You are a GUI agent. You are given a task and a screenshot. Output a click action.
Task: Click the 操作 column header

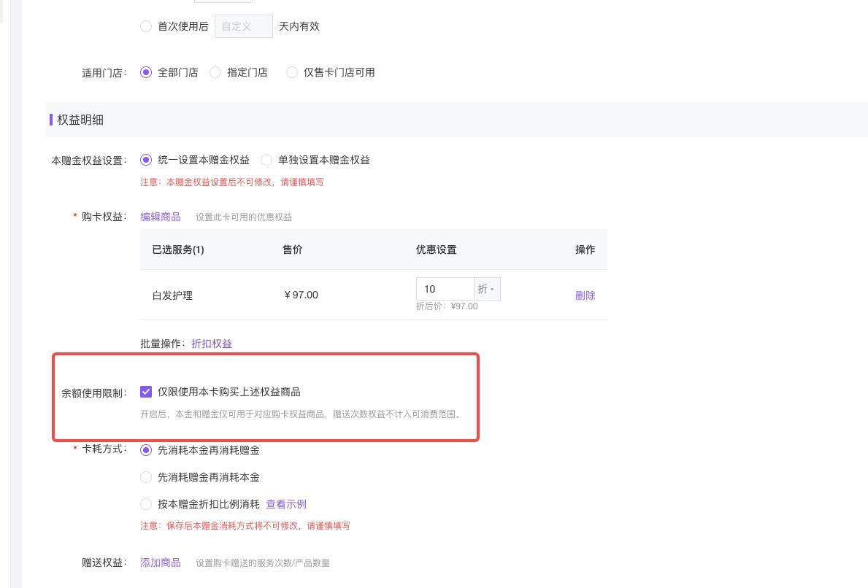point(585,249)
